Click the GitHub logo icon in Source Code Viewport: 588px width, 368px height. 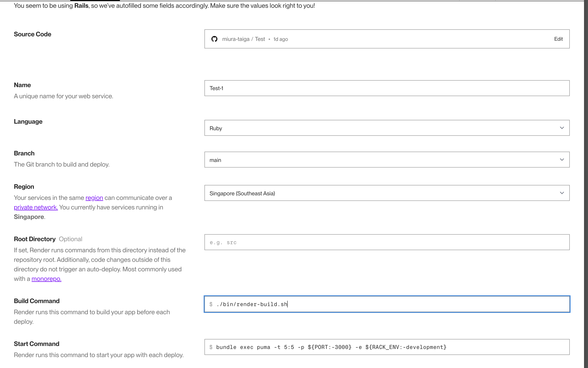pyautogui.click(x=214, y=39)
